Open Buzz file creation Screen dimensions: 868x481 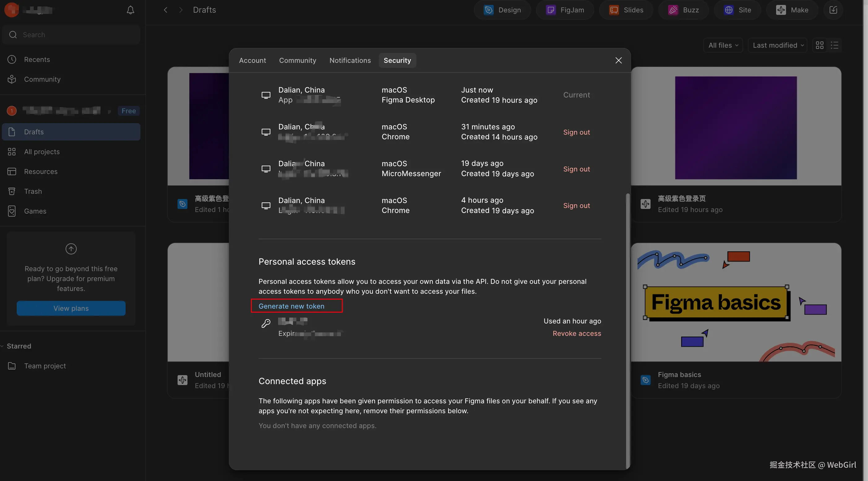tap(683, 10)
